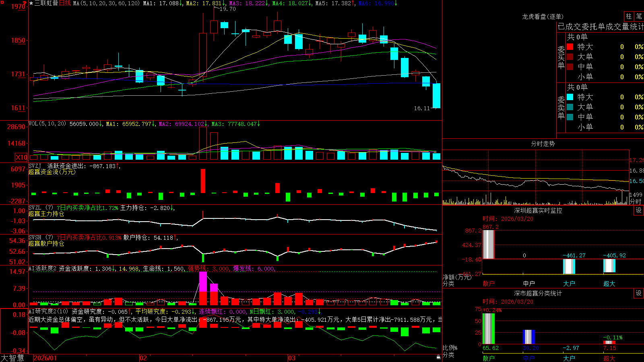Click the VOL(5,10,20) indicator label
Viewport: 644px width, 362px height.
[47, 124]
